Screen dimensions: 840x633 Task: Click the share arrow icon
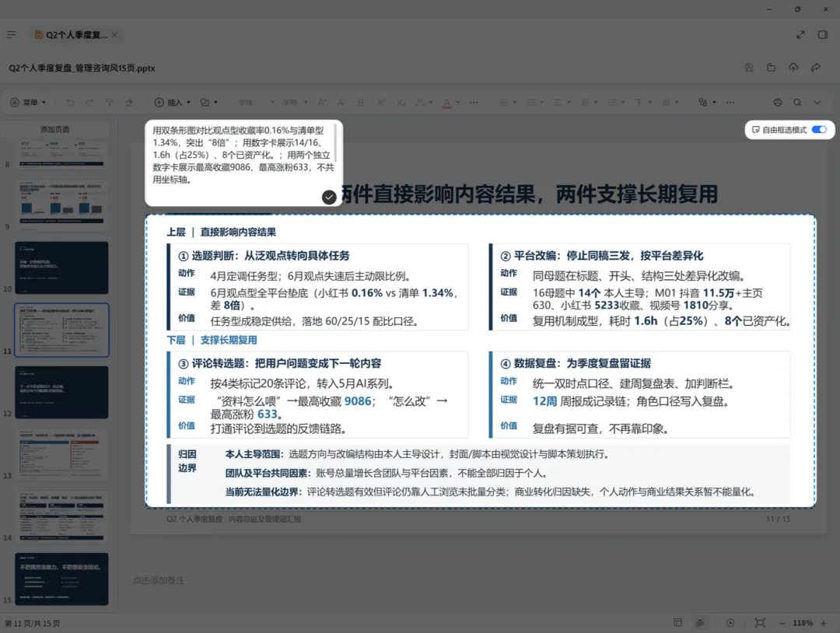(x=815, y=68)
